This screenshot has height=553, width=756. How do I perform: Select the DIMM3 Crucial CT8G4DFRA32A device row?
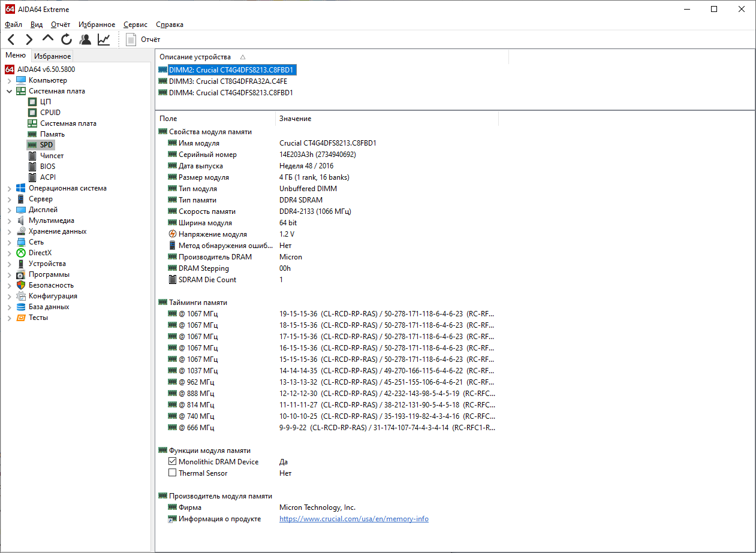(x=228, y=81)
